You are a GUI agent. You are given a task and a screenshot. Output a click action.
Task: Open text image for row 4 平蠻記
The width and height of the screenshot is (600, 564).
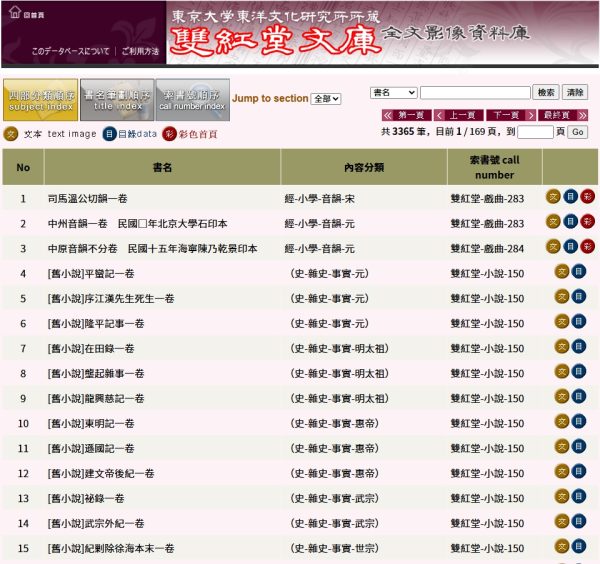tap(562, 272)
